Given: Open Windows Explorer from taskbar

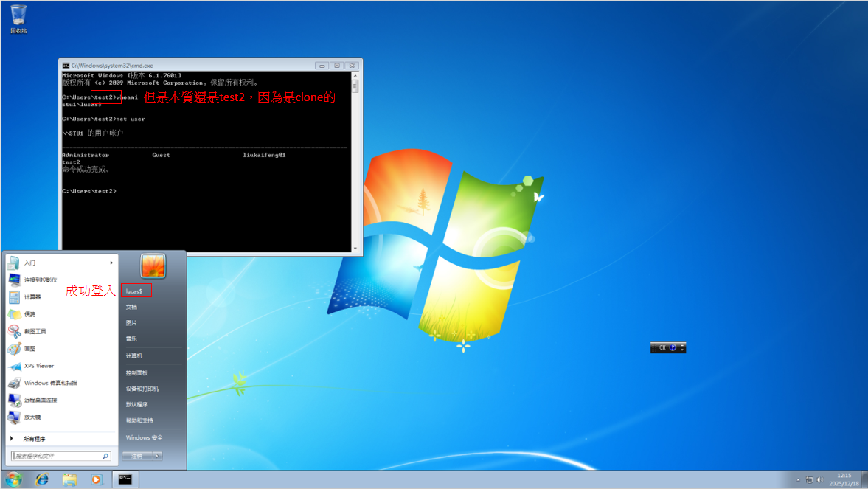Looking at the screenshot, I should (x=69, y=479).
